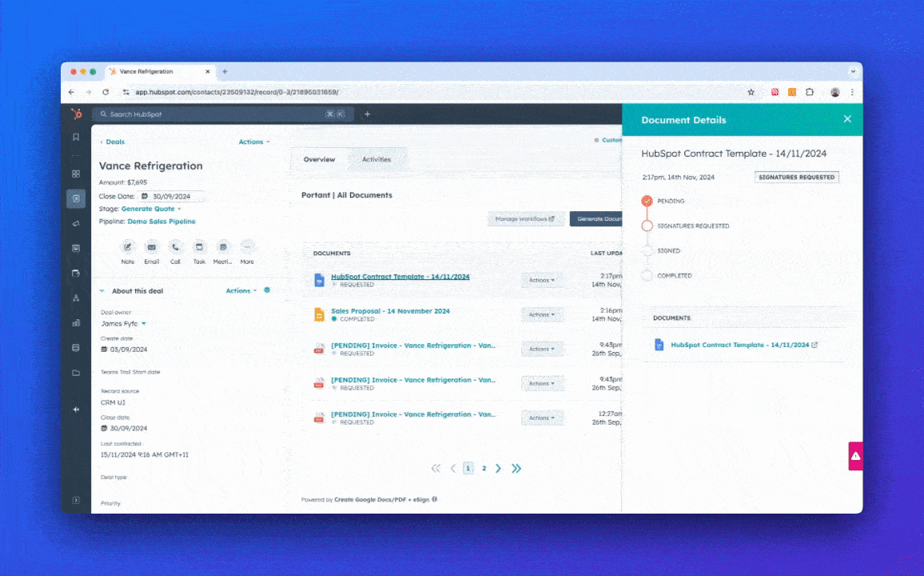Image resolution: width=924 pixels, height=576 pixels.
Task: Go back to the Deals list
Action: pyautogui.click(x=113, y=142)
